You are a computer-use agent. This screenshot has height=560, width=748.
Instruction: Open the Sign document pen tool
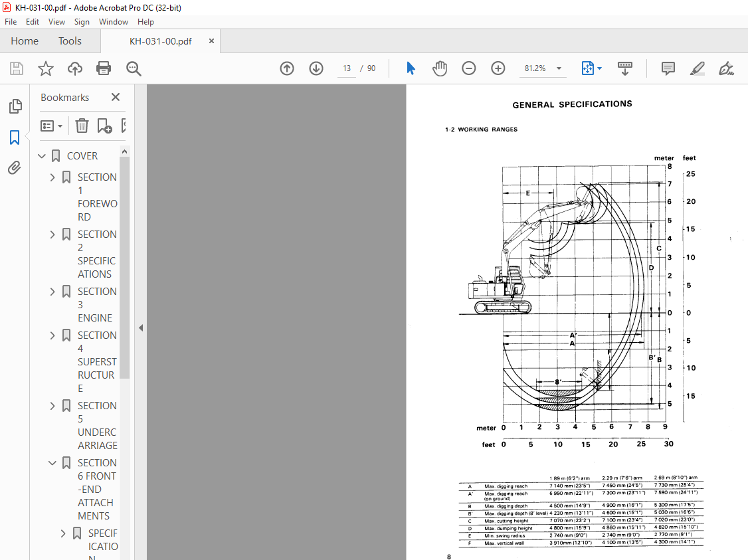[726, 68]
